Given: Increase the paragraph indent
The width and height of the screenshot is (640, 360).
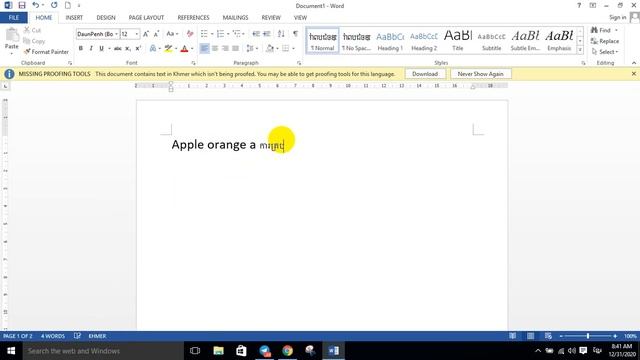Looking at the screenshot, I should pos(267,34).
